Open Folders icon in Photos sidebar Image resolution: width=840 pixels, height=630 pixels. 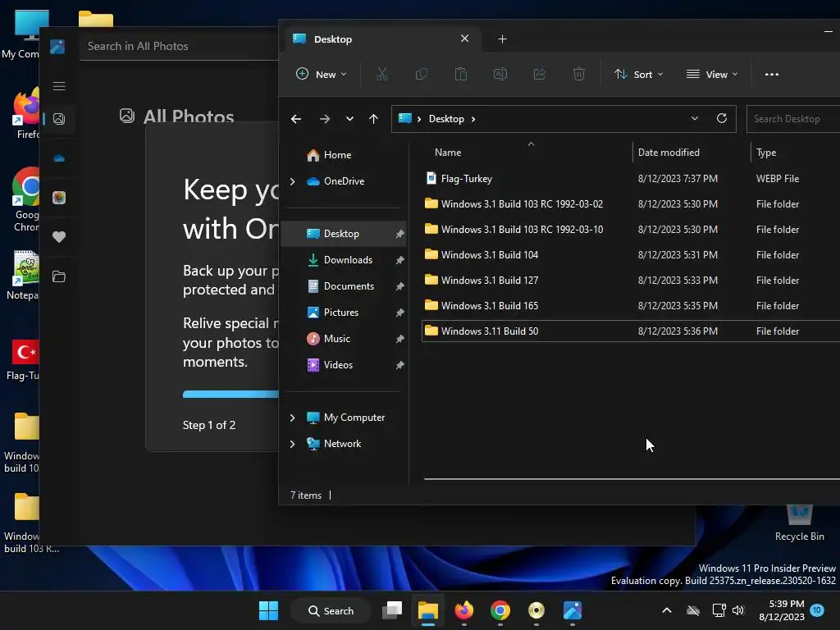point(59,276)
